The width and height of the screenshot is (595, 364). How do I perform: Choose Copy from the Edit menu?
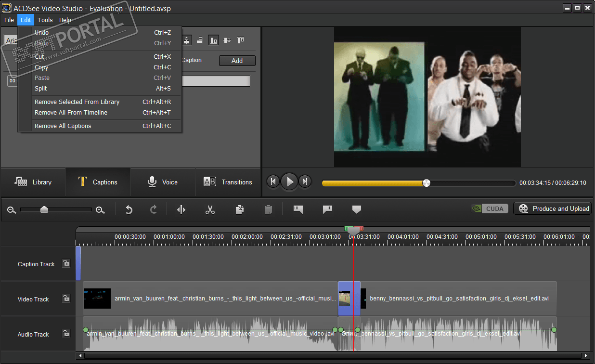[x=100, y=67]
